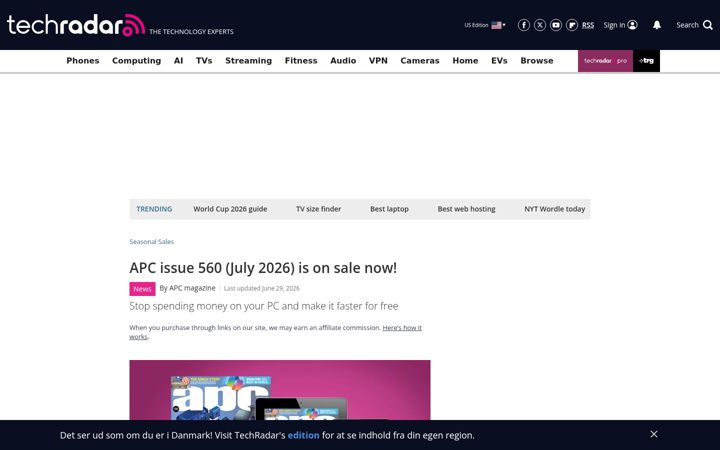Click 'Stop spending money on your PC' subtitle
The height and width of the screenshot is (450, 720).
pos(264,306)
